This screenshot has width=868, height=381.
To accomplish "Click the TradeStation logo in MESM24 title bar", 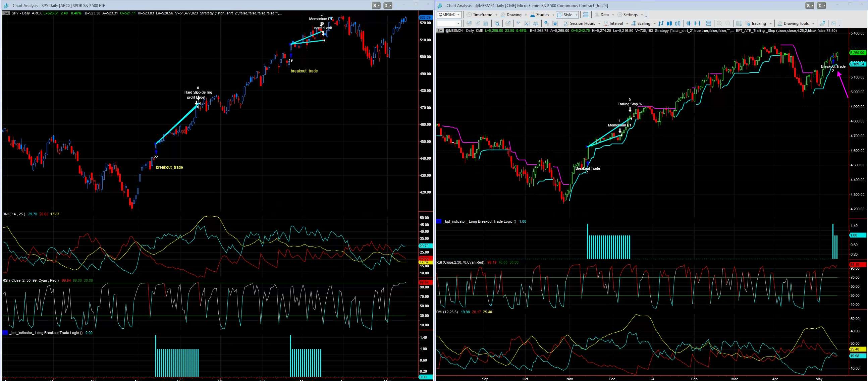I will (x=440, y=5).
